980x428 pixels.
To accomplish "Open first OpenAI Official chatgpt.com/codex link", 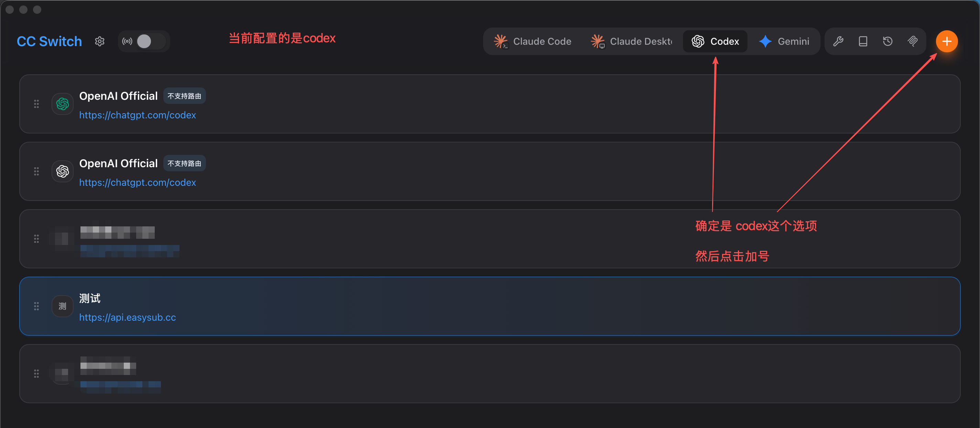I will (x=137, y=115).
